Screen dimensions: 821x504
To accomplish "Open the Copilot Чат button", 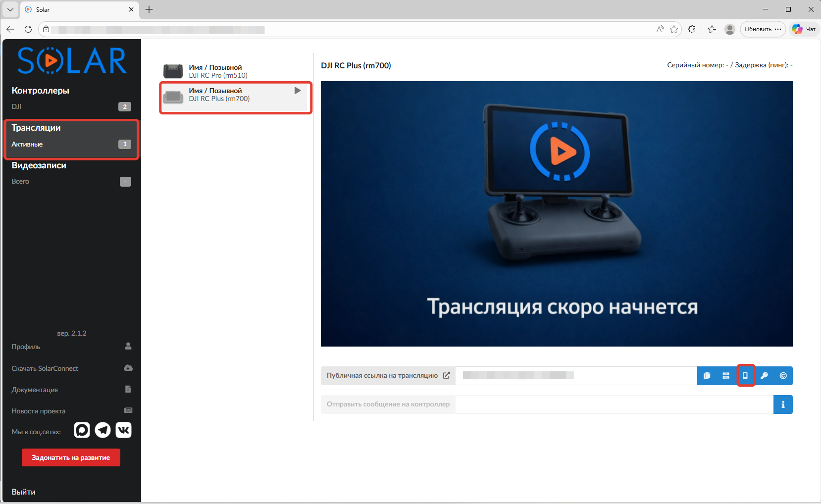I will tap(804, 29).
